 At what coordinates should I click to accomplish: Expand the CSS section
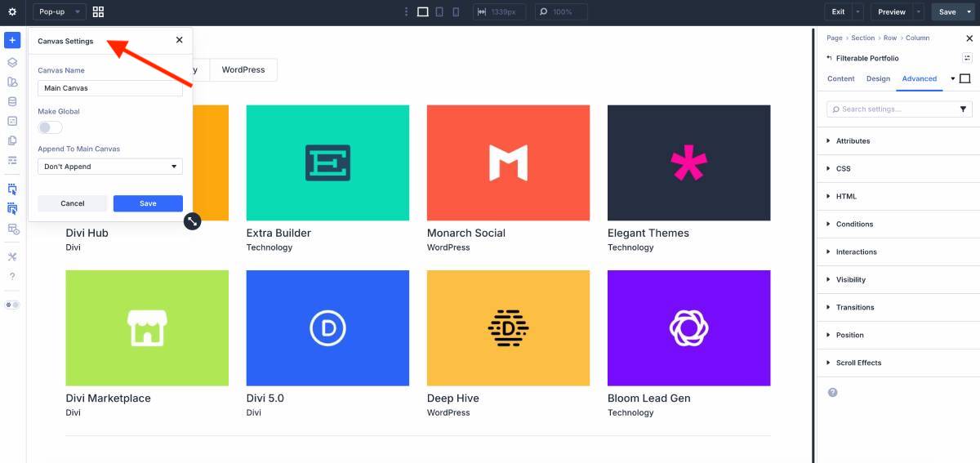tap(897, 169)
